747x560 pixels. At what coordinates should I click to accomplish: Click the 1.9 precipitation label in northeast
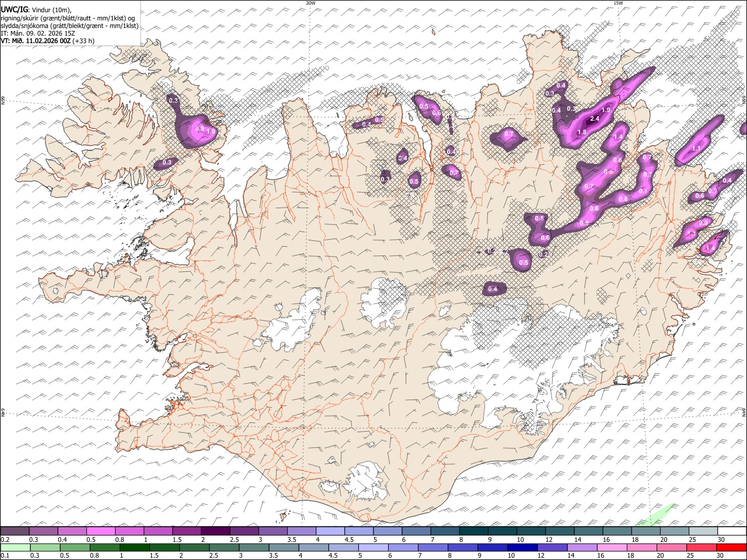point(606,110)
